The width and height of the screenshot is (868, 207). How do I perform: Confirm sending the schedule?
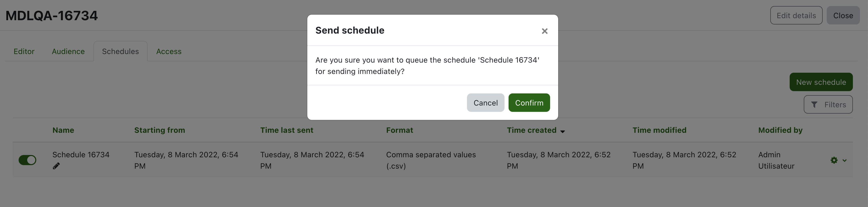coord(529,103)
